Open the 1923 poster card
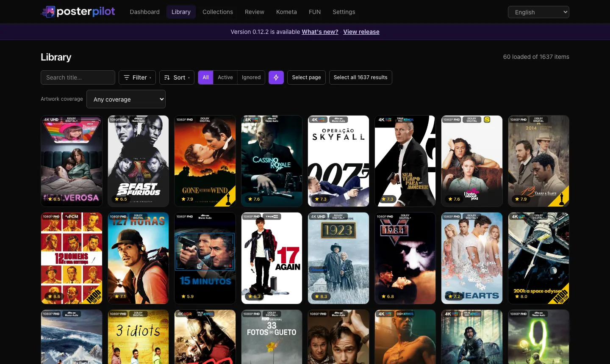This screenshot has height=364, width=610. point(338,258)
